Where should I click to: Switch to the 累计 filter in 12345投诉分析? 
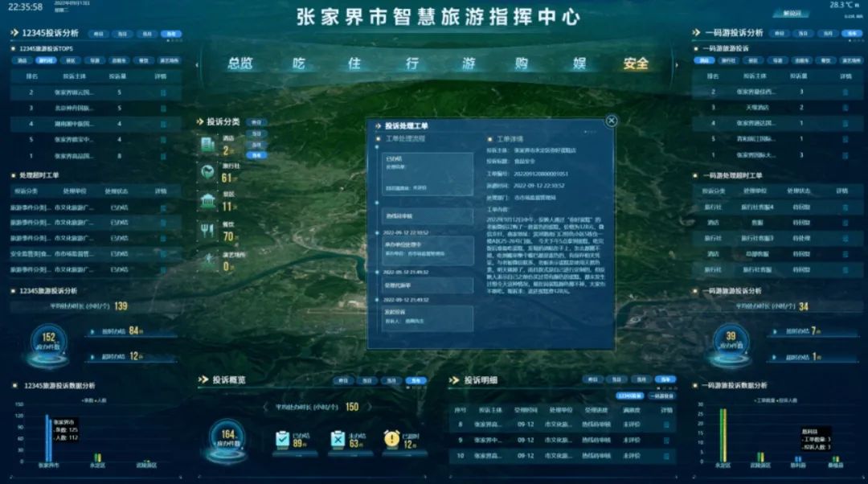[x=171, y=35]
